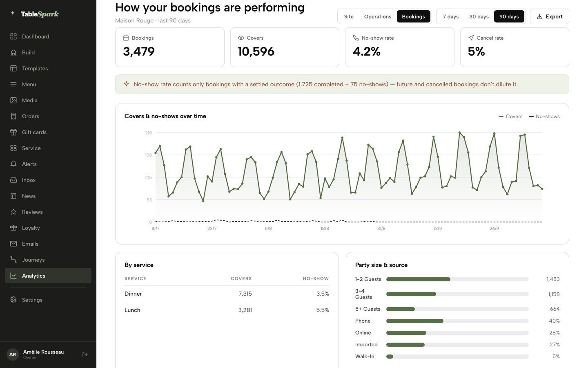Select the Orders receipt icon
The height and width of the screenshot is (368, 588).
coord(13,116)
